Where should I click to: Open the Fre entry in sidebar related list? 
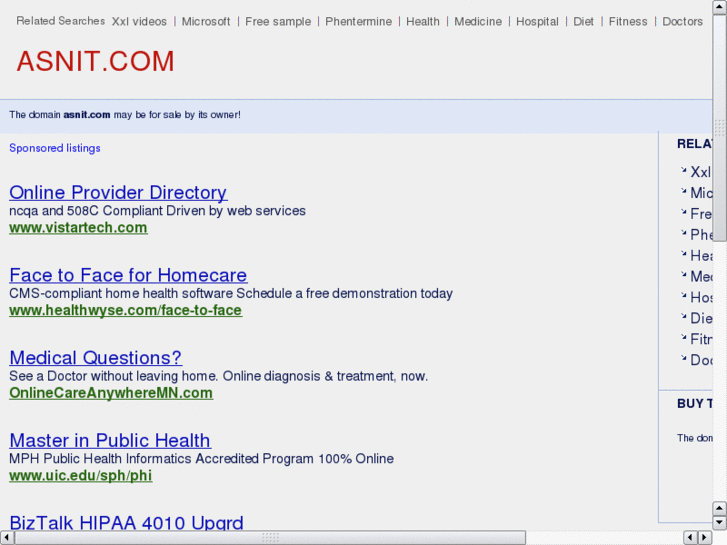[701, 214]
